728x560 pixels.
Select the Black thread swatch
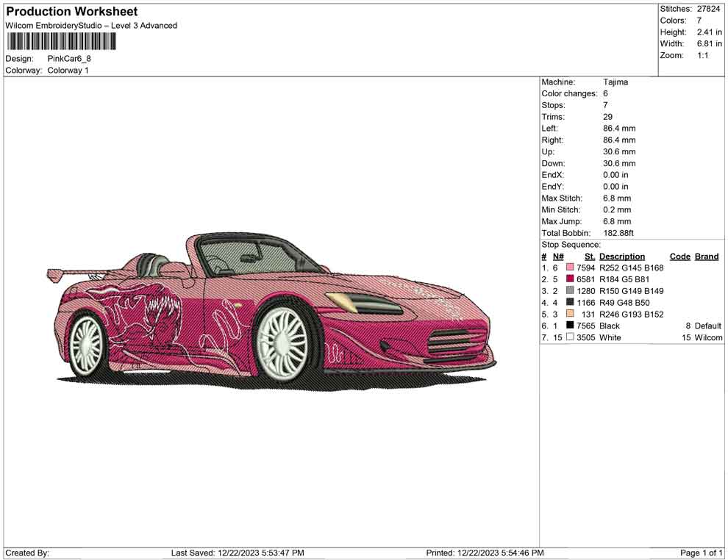(568, 326)
